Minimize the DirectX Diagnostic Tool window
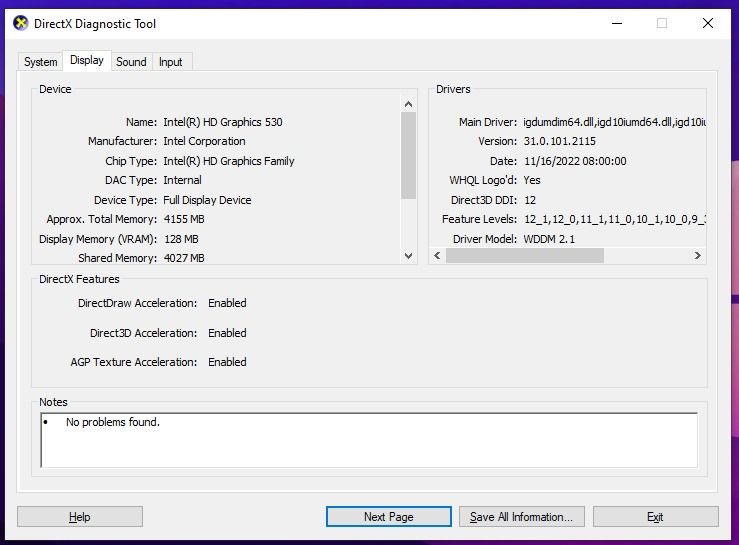Viewport: 739px width, 545px height. (x=615, y=23)
